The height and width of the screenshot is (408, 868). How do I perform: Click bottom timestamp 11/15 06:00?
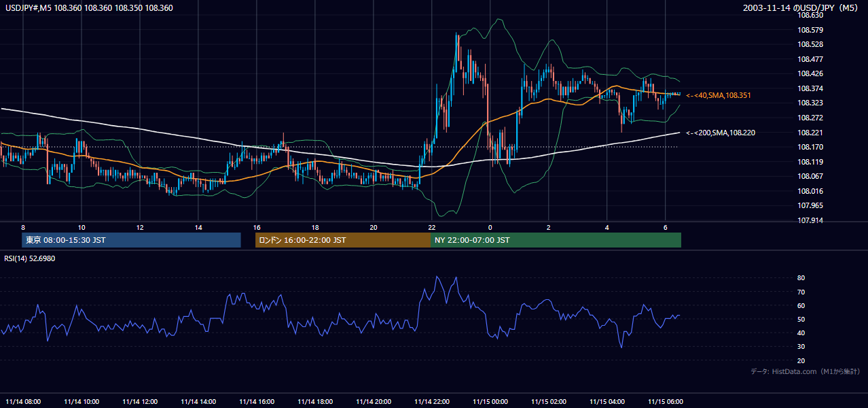coord(665,402)
